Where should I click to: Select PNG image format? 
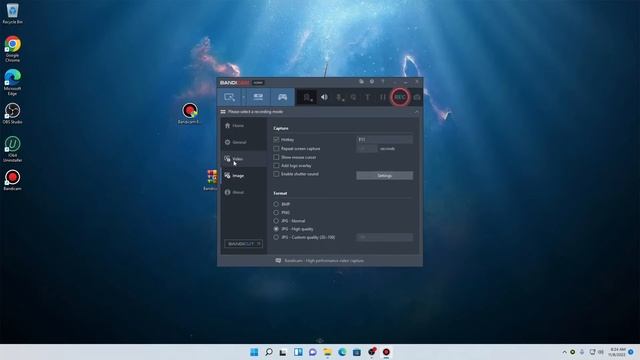pyautogui.click(x=276, y=213)
